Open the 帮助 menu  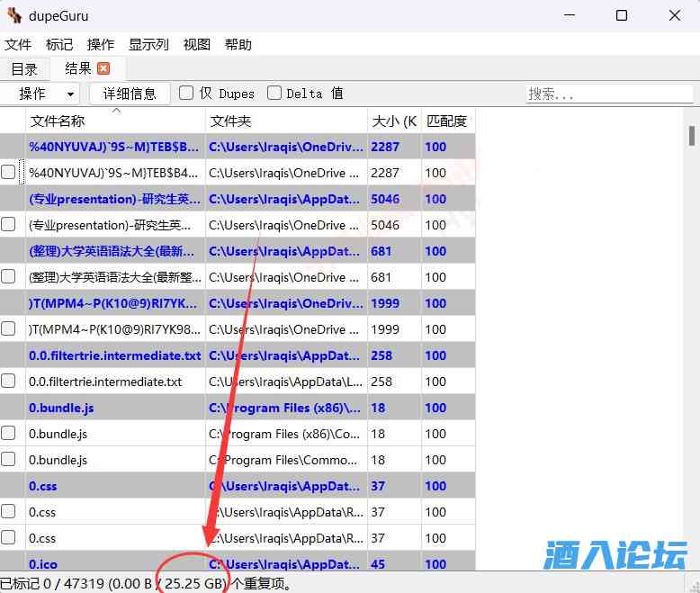click(x=238, y=44)
